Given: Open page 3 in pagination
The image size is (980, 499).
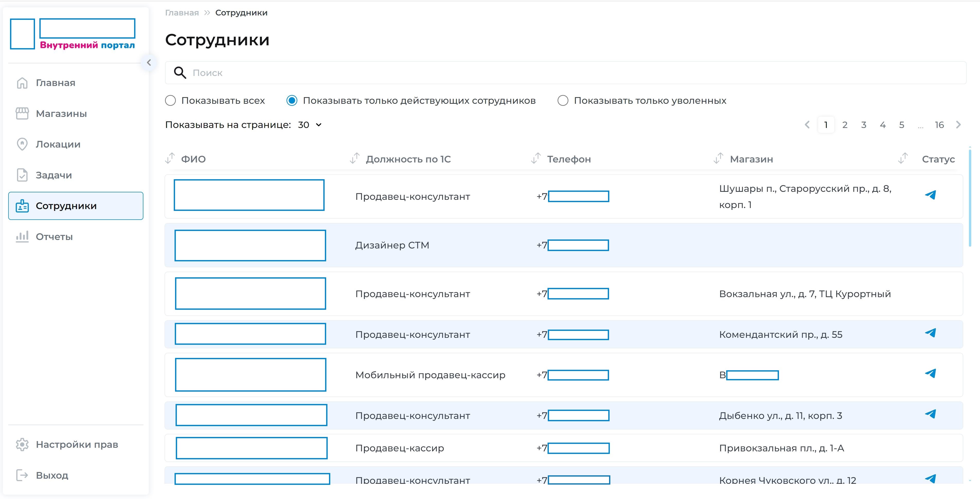Looking at the screenshot, I should [x=864, y=125].
